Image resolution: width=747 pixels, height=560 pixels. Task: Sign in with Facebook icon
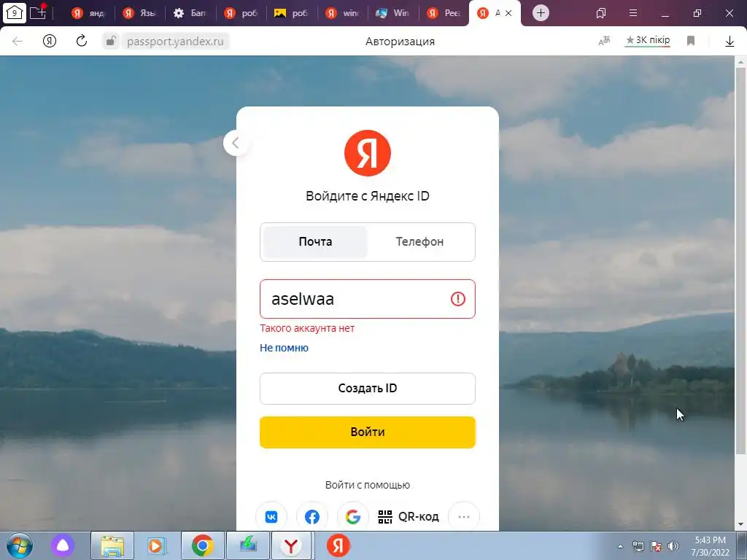click(x=312, y=517)
